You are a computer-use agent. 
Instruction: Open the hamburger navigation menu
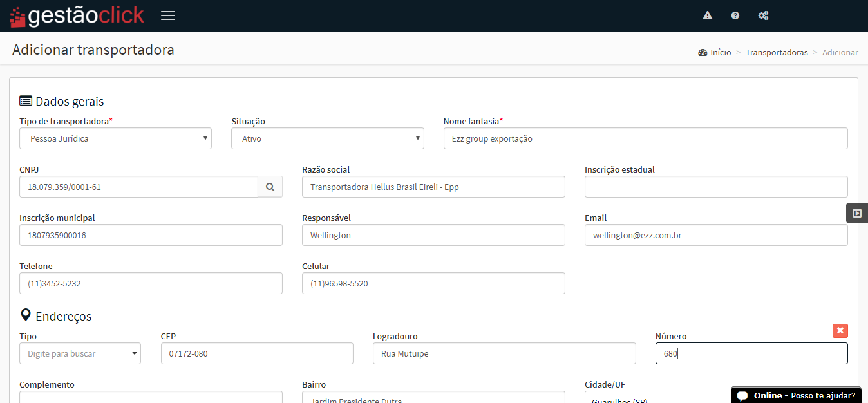pos(168,15)
